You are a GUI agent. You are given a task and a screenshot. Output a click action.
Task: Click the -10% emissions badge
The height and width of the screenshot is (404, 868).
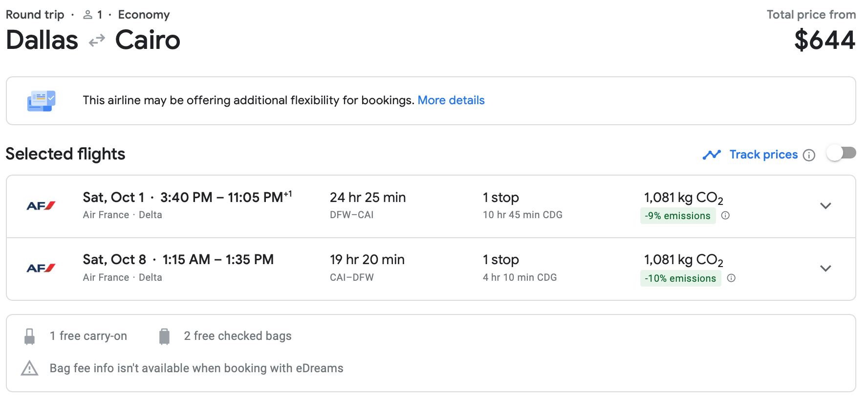coord(680,278)
